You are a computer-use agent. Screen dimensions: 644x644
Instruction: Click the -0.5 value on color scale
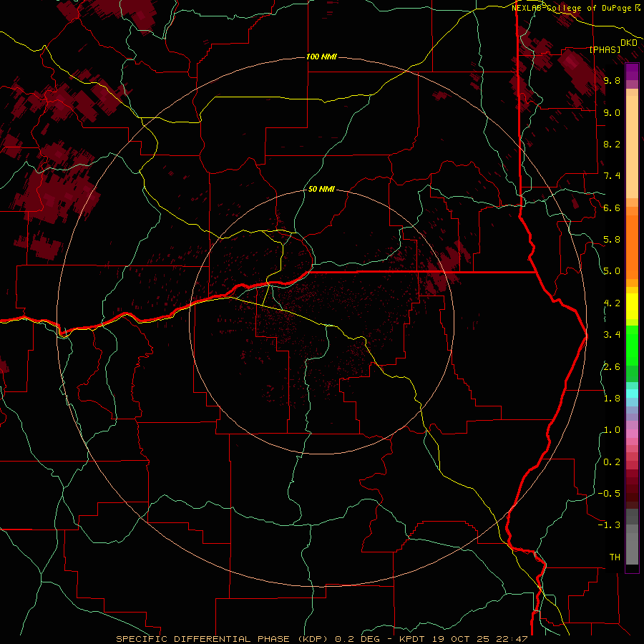click(609, 494)
